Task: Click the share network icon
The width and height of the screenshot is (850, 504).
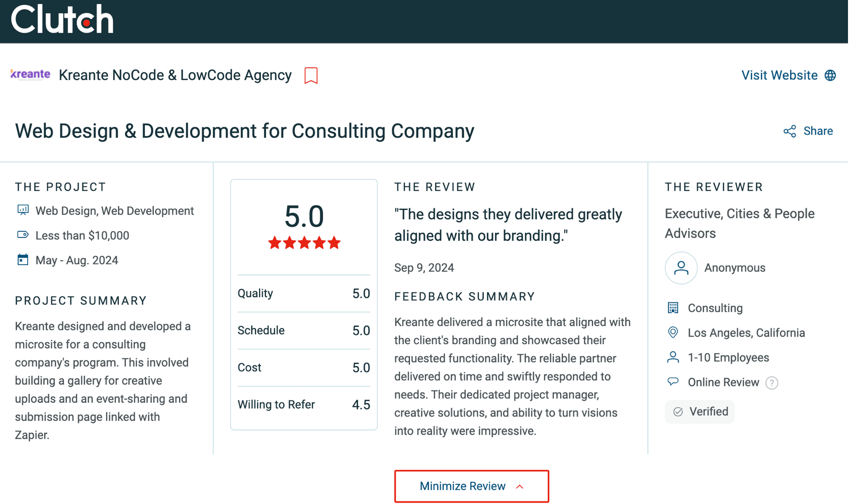Action: point(790,131)
